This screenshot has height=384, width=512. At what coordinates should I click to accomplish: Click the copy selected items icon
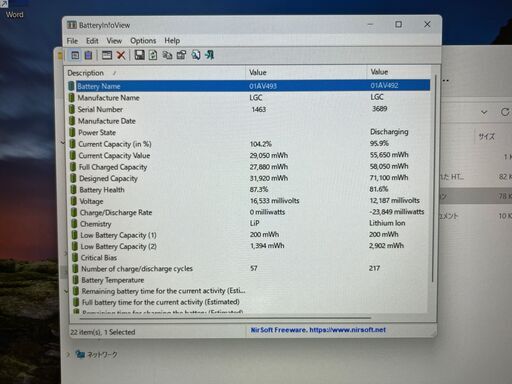tap(167, 55)
